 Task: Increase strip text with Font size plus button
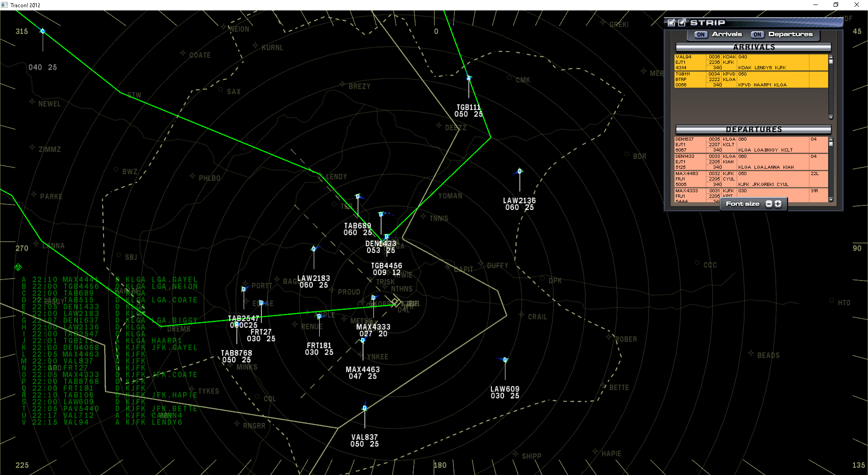point(778,204)
